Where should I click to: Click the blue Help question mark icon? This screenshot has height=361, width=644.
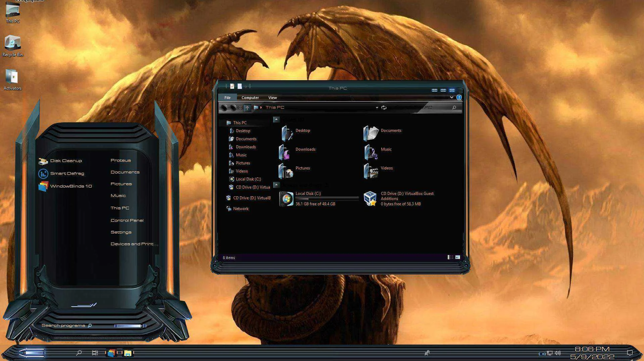[x=459, y=97]
